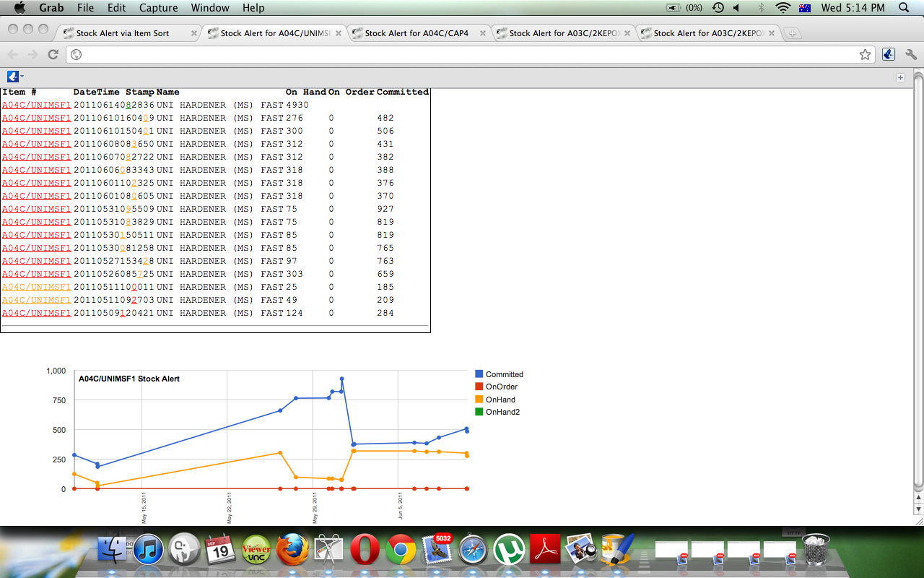Image resolution: width=924 pixels, height=578 pixels.
Task: Open Firefox from the dock
Action: pyautogui.click(x=292, y=550)
